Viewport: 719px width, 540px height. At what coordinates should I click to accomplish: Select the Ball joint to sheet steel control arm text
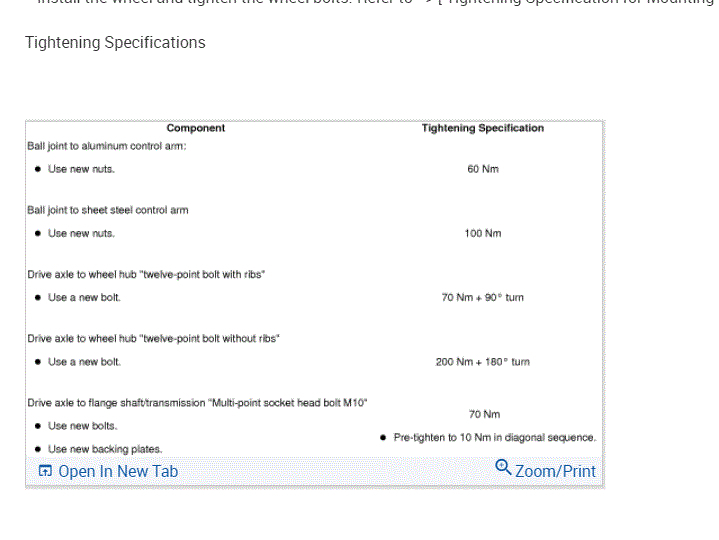[x=108, y=210]
